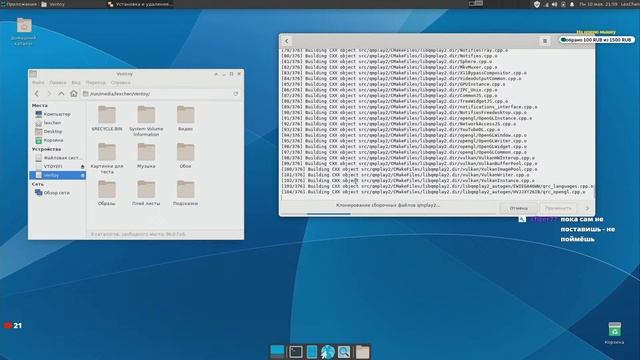The height and width of the screenshot is (360, 640).
Task: Open the application finder magnifier in dock
Action: (x=344, y=351)
